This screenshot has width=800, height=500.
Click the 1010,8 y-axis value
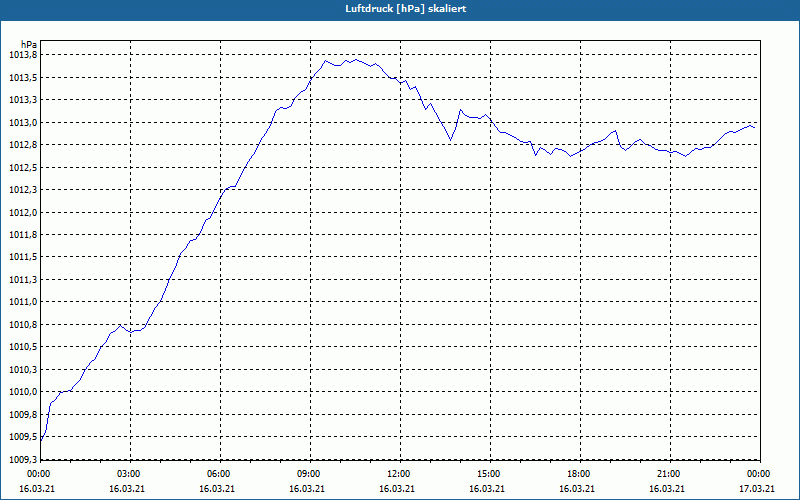pyautogui.click(x=23, y=324)
